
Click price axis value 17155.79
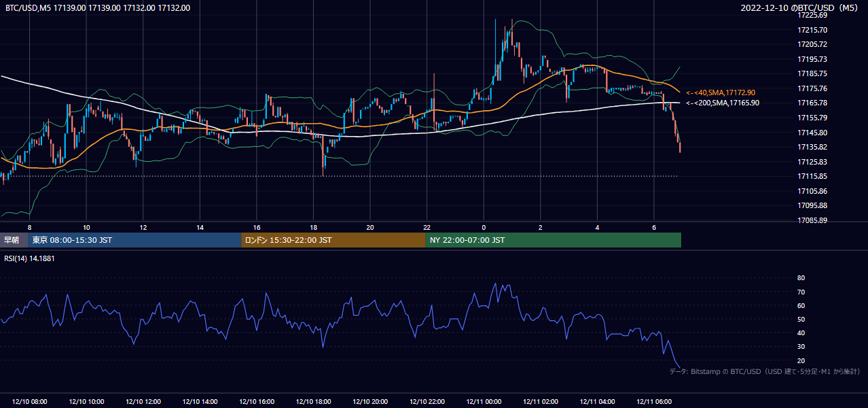coord(812,118)
